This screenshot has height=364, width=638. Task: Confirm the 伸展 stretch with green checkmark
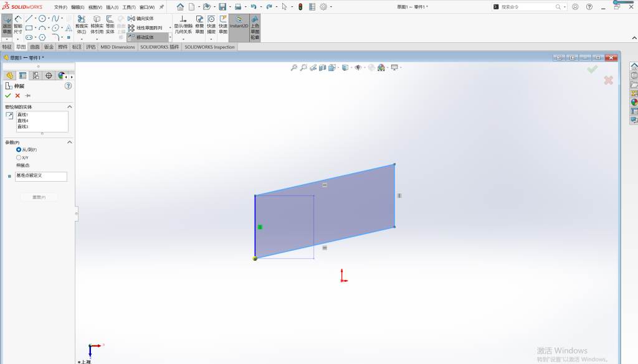(x=7, y=96)
